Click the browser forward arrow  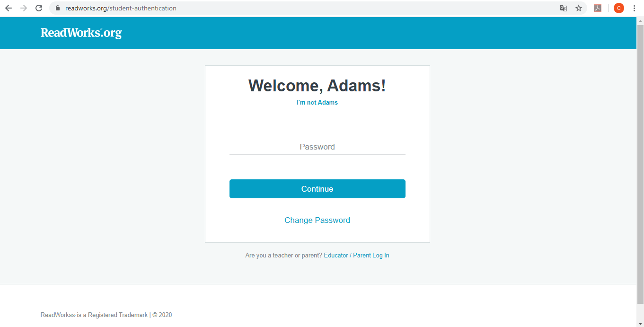point(24,8)
